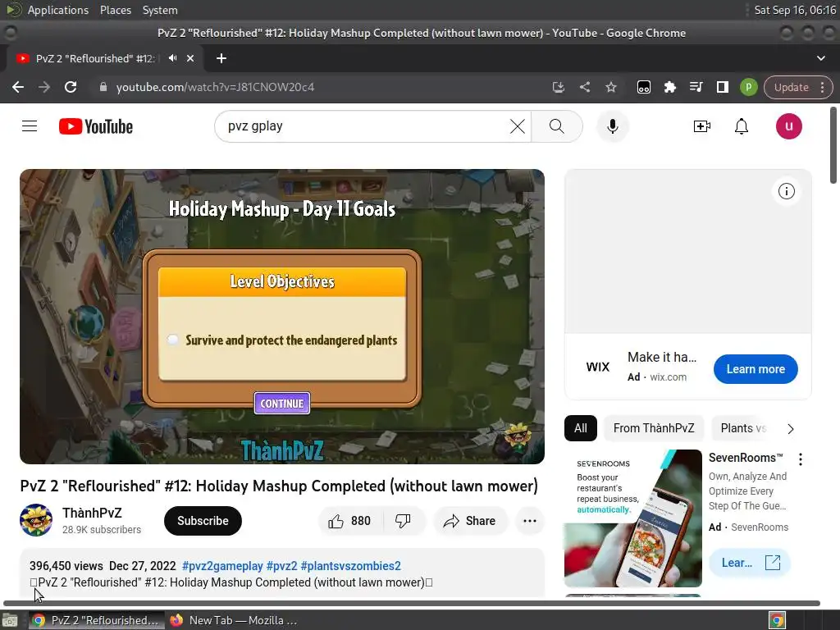Screen dimensions: 840x630
Task: Open more actions three-dot menu
Action: pos(530,521)
